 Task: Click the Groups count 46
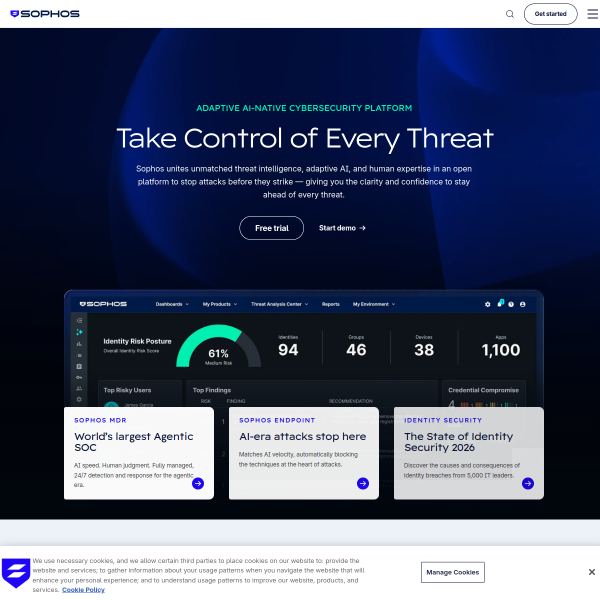(356, 350)
